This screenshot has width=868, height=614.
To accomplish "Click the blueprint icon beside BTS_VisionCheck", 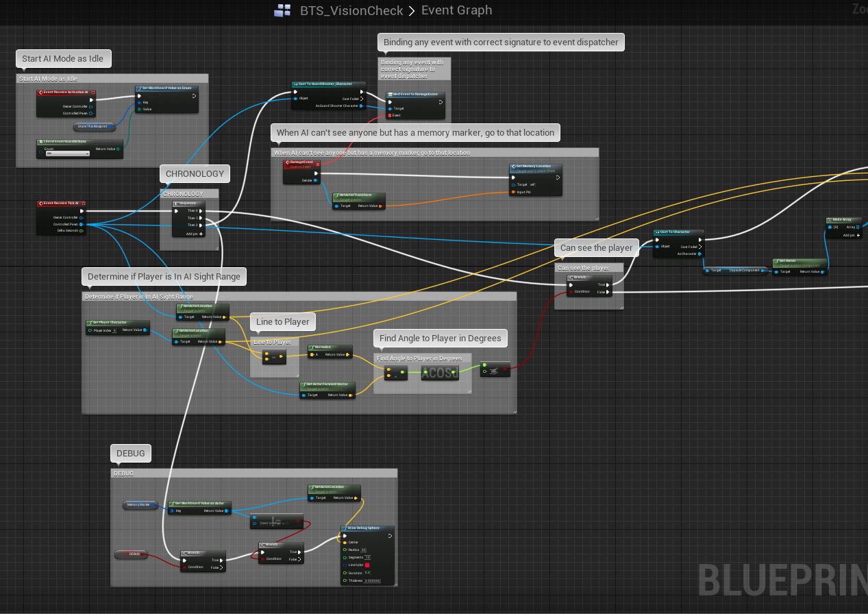I will (x=282, y=10).
